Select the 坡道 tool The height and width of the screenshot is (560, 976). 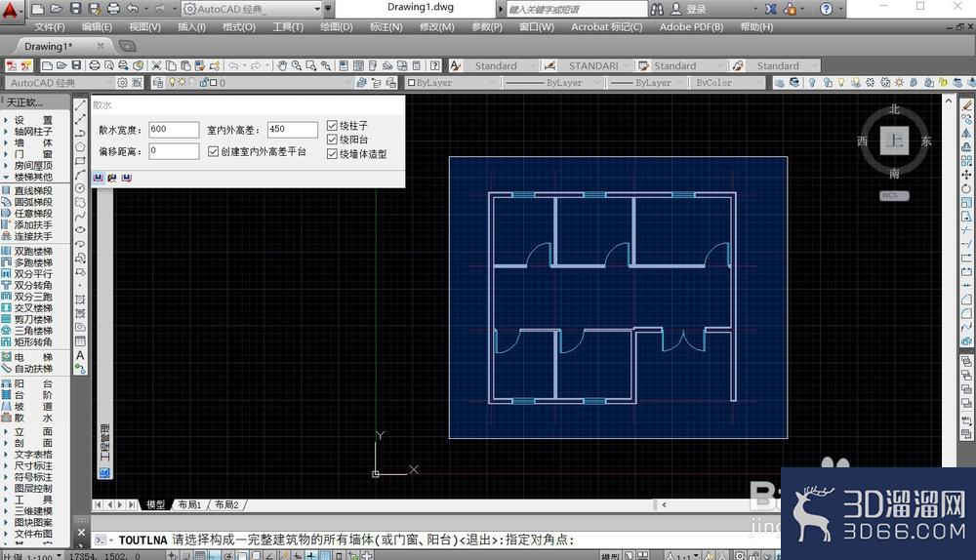point(27,406)
